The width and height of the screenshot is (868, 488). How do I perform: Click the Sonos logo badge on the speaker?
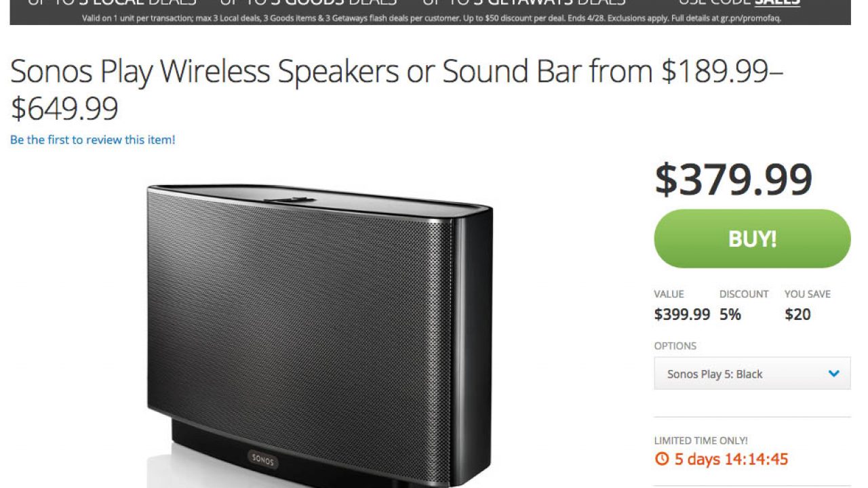[x=262, y=458]
